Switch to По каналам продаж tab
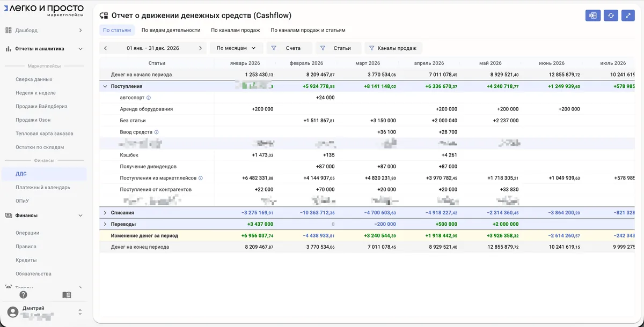The height and width of the screenshot is (327, 644). [235, 31]
